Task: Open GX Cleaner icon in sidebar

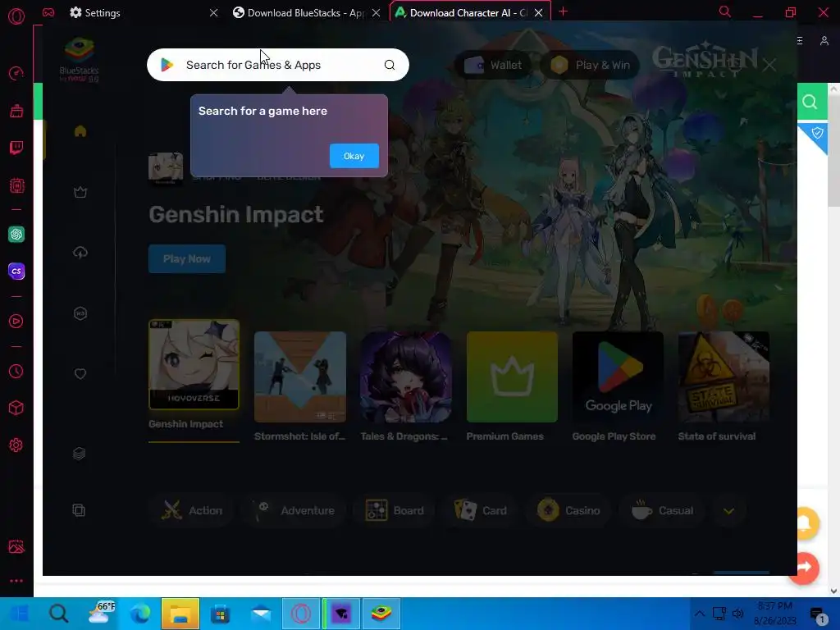Action: click(x=16, y=111)
